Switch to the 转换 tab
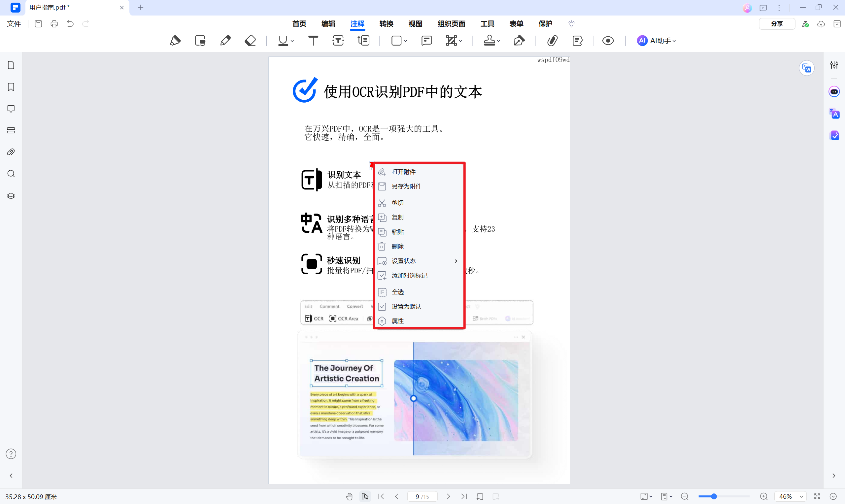845x504 pixels. tap(386, 24)
